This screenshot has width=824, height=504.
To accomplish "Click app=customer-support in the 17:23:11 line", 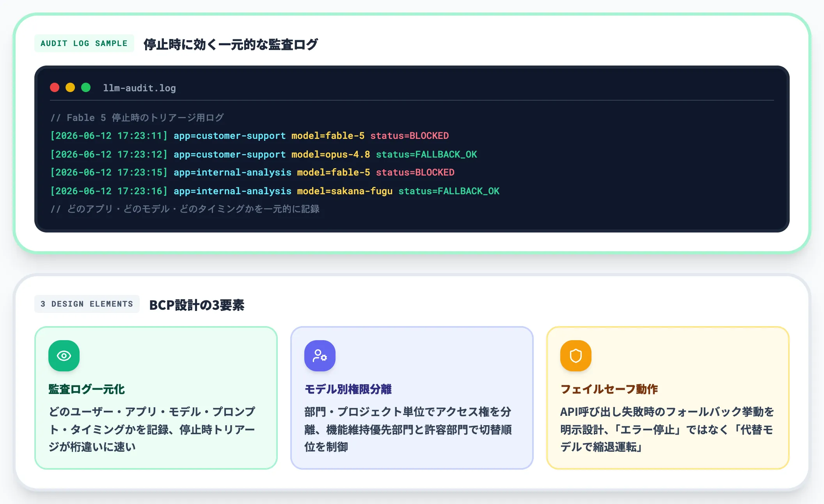I will coord(229,136).
